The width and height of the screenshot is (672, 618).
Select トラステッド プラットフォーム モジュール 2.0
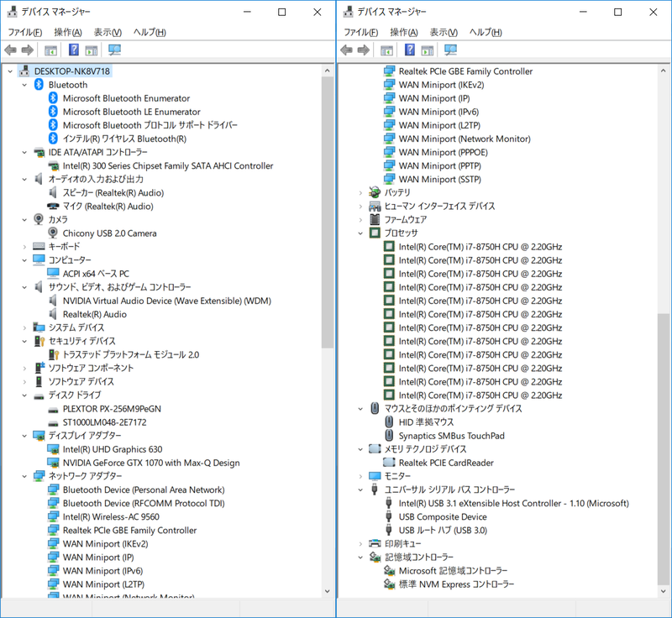(131, 354)
